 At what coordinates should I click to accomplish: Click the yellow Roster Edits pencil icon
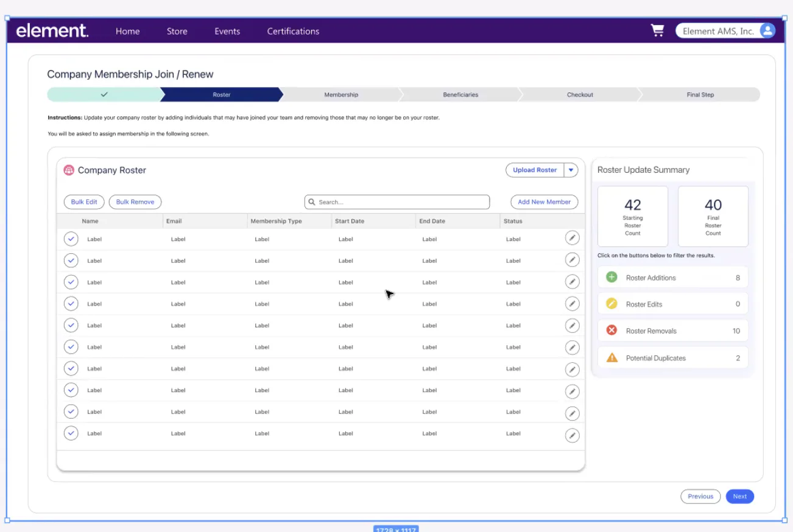(611, 304)
